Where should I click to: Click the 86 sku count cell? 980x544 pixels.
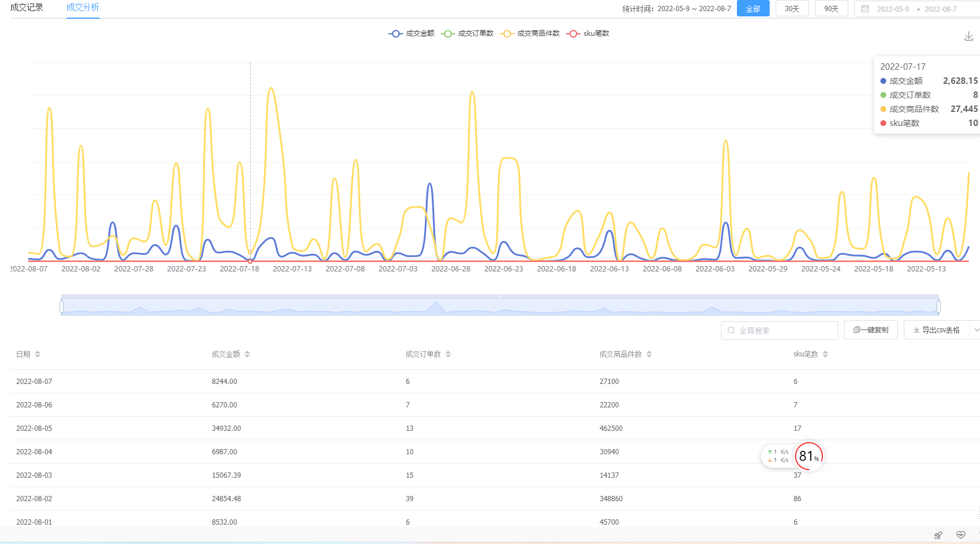click(797, 499)
